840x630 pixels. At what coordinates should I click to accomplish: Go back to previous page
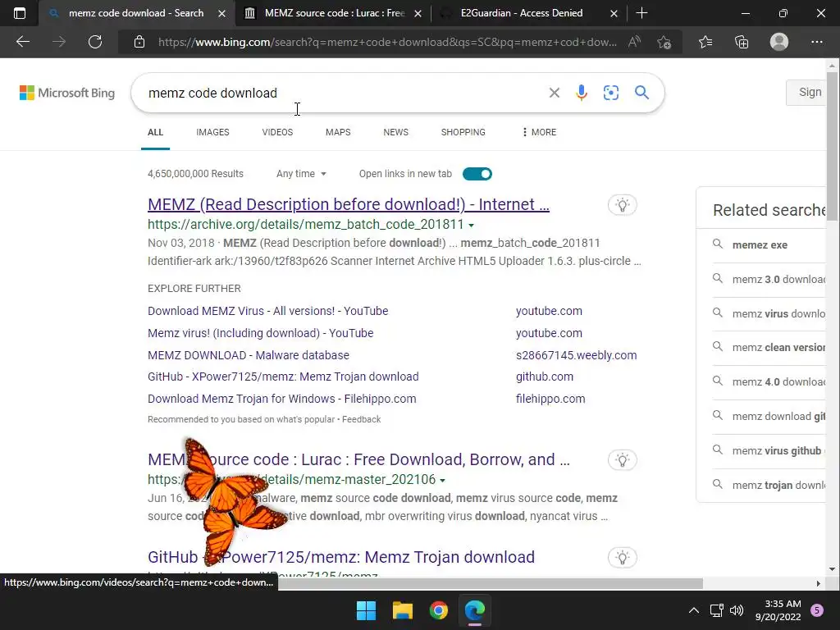tap(23, 42)
